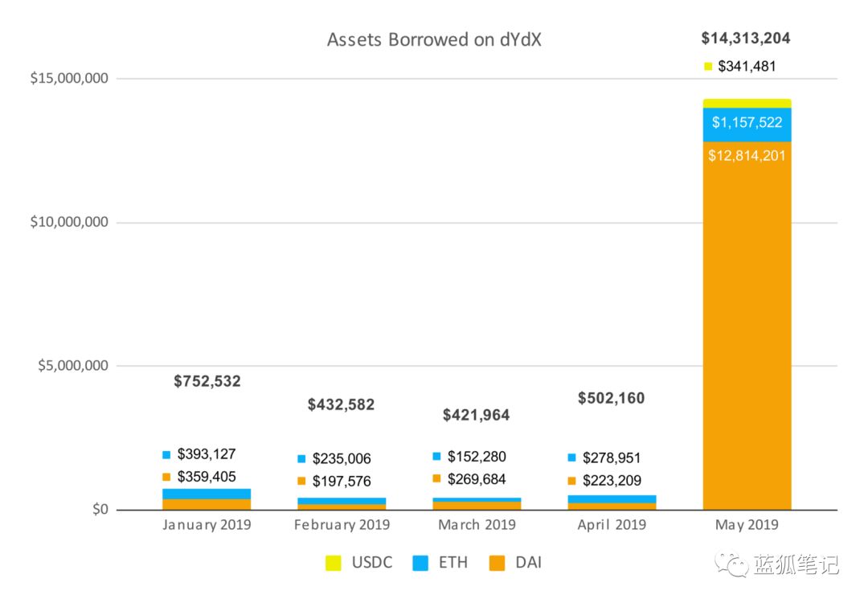The image size is (868, 603).
Task: Click the orange marker beside $359,405
Action: (x=166, y=477)
